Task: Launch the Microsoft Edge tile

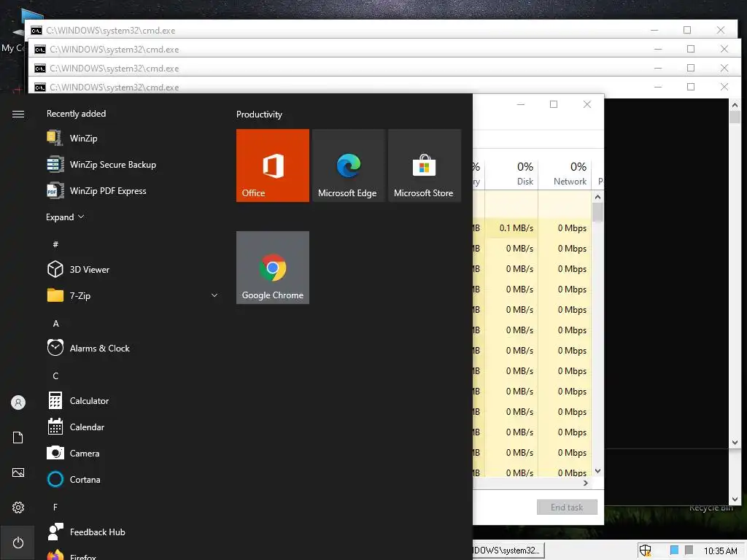Action: [x=348, y=166]
